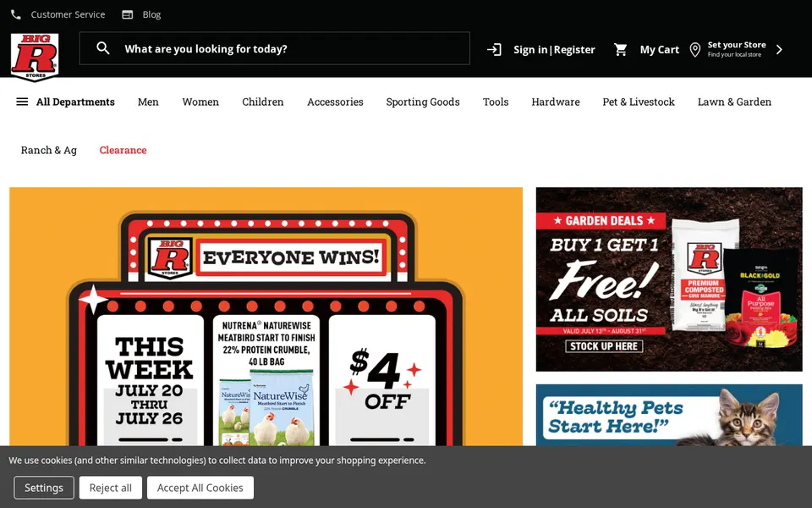The height and width of the screenshot is (508, 812).
Task: Open cookie Settings
Action: (44, 488)
